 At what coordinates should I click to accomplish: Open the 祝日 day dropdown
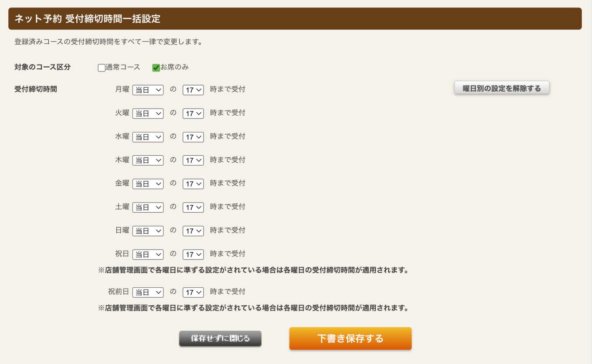[148, 254]
